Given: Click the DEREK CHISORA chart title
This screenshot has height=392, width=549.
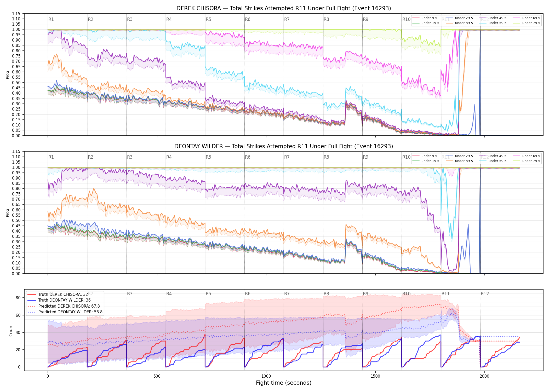Looking at the screenshot, I should click(284, 8).
